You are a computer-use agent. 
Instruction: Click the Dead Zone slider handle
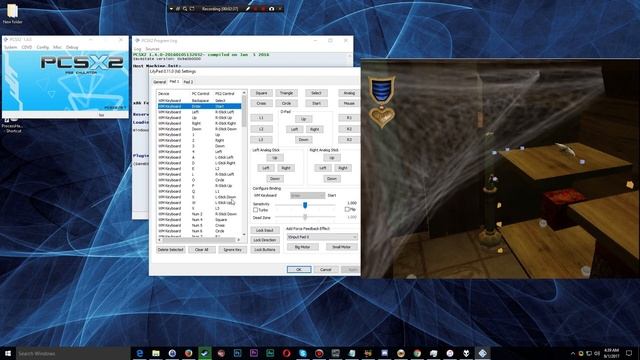[x=305, y=217]
